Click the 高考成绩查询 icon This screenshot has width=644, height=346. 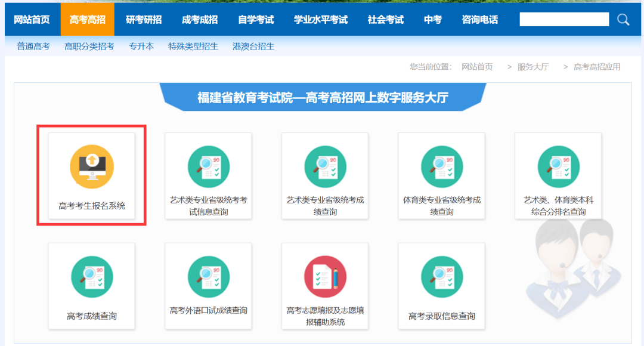[92, 277]
